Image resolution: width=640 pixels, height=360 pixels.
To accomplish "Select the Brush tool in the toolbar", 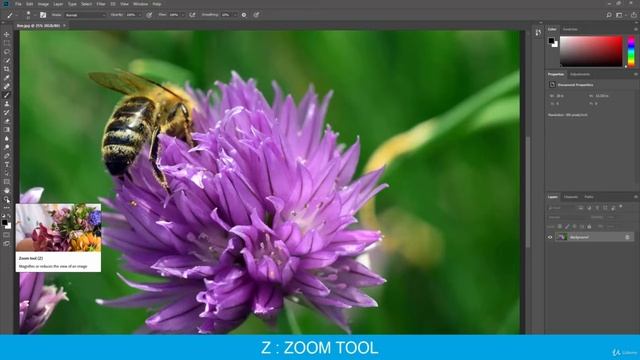I will point(7,95).
